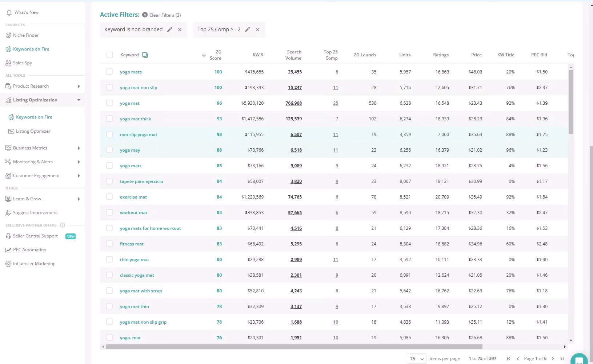Click the Listing Optimizer sidebar icon
Image resolution: width=593 pixels, height=364 pixels.
(x=11, y=131)
